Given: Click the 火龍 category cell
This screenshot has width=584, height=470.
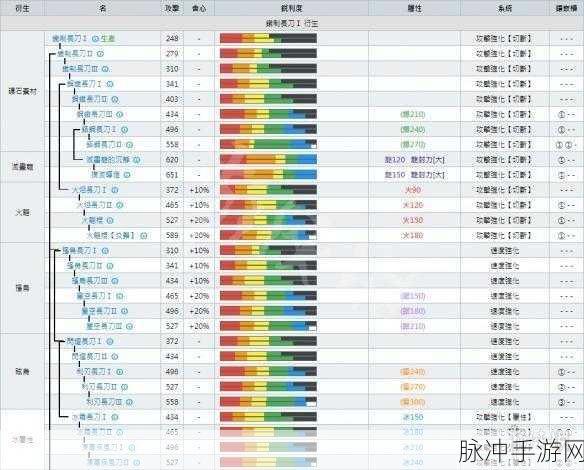Looking at the screenshot, I should pyautogui.click(x=22, y=213).
